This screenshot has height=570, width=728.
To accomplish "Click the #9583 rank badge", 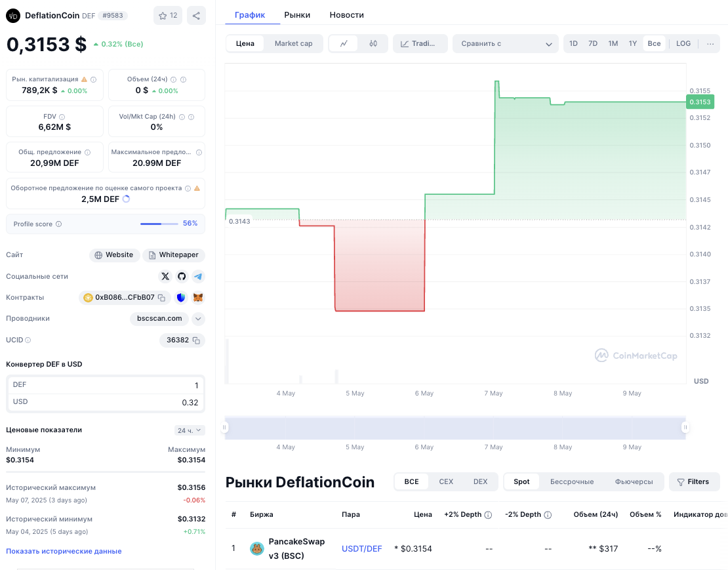I will (x=113, y=16).
